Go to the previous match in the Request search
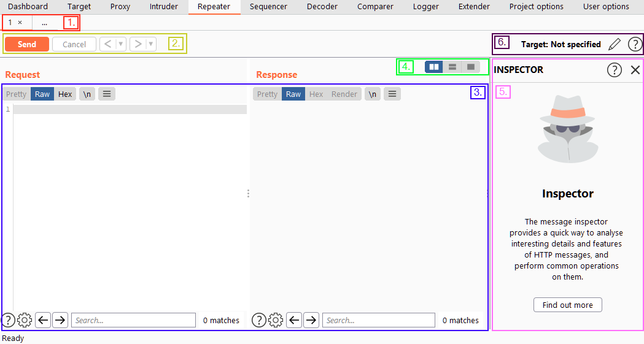 point(43,320)
